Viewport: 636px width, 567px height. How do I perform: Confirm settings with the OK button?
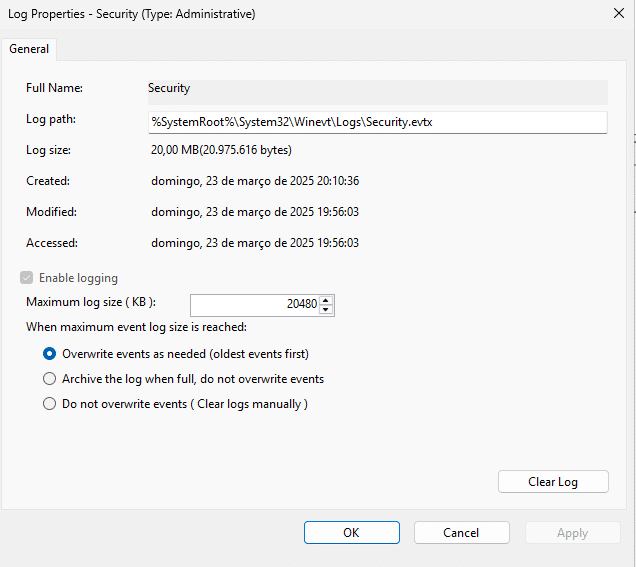tap(351, 533)
